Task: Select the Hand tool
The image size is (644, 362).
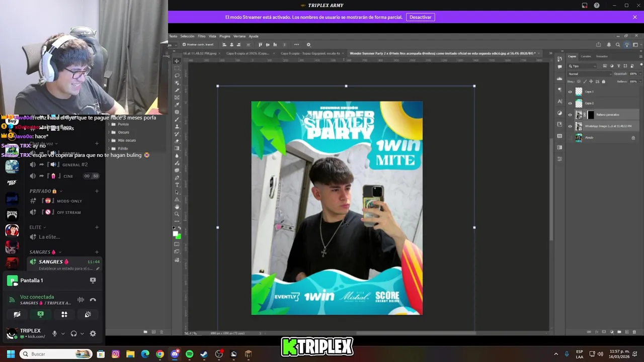Action: [177, 207]
